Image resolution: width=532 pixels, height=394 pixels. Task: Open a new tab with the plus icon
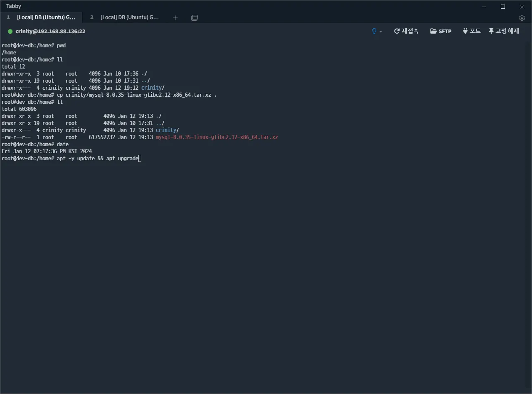click(x=175, y=17)
